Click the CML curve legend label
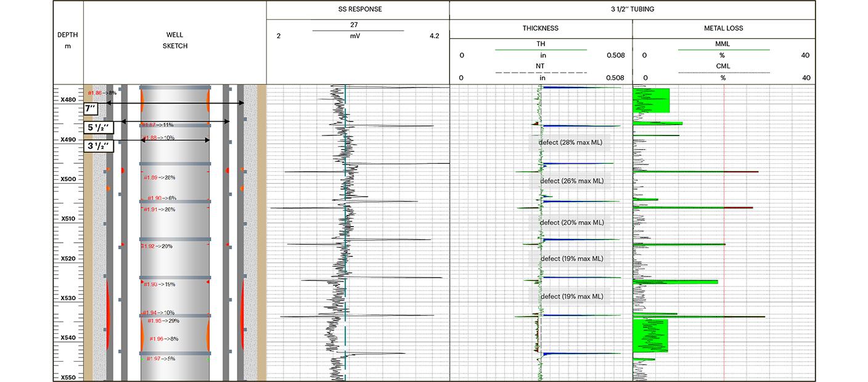 coord(724,67)
